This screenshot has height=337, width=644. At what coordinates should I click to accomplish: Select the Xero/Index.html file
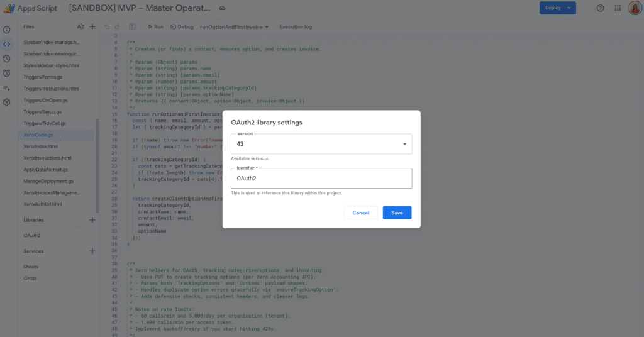40,146
